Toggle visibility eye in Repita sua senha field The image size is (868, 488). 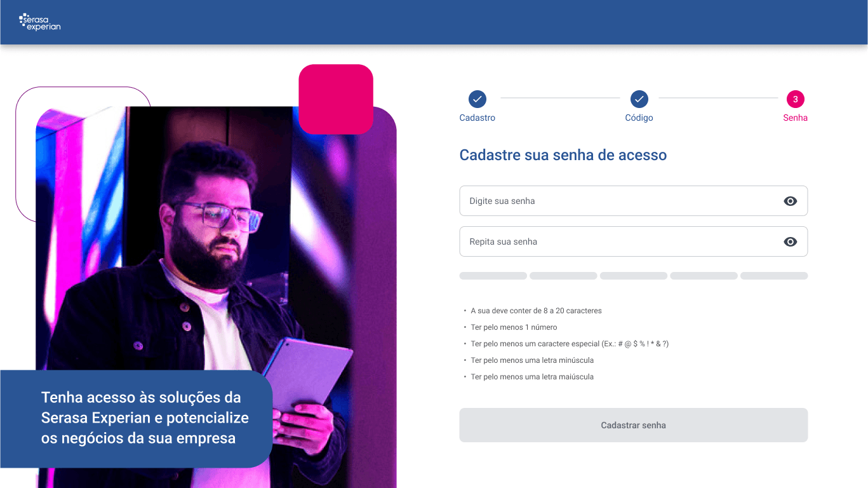point(790,242)
